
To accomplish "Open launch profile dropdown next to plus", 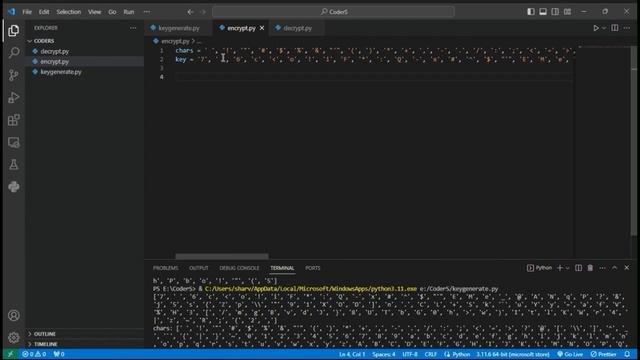I will click(x=567, y=268).
